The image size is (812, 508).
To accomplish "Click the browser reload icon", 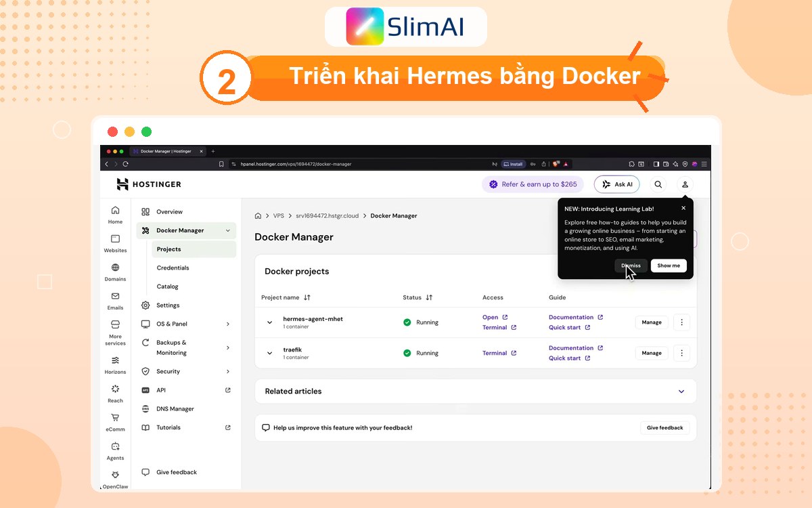I will [125, 164].
